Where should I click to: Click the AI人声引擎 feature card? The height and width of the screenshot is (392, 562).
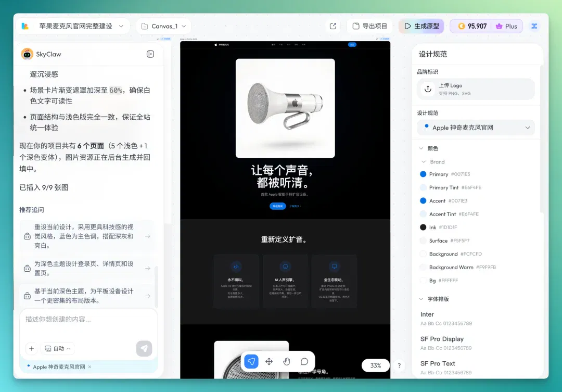click(x=285, y=282)
